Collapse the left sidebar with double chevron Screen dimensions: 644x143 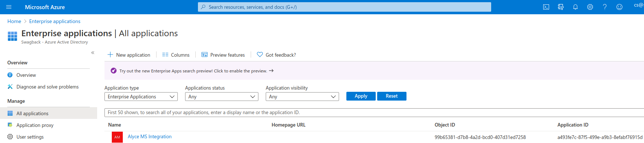point(93,53)
